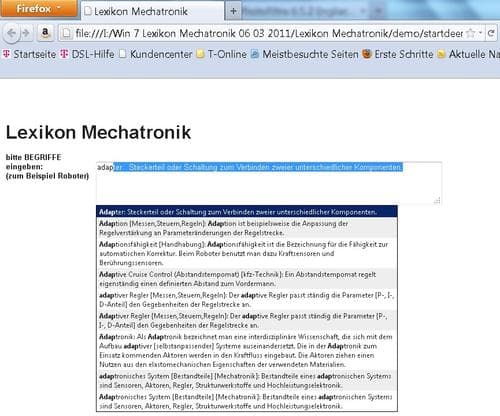
Task: Select the Adapter suggestion entry
Action: (x=247, y=212)
